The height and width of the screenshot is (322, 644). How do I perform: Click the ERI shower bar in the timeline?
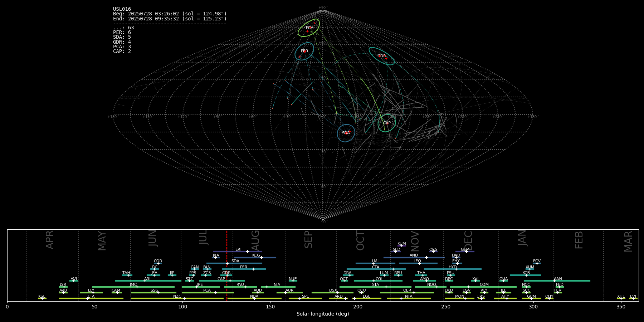click(x=238, y=252)
